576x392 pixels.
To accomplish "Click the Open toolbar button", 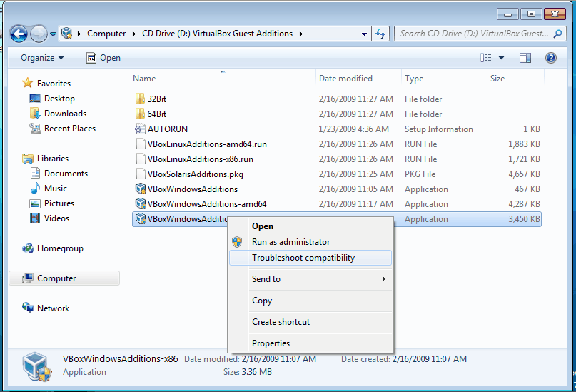I will 103,58.
